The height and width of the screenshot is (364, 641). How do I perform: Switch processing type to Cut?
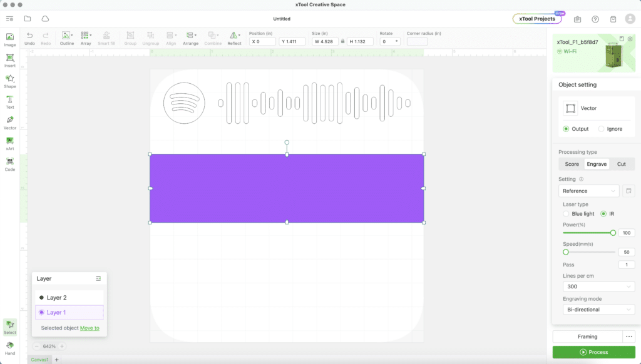[x=622, y=164]
